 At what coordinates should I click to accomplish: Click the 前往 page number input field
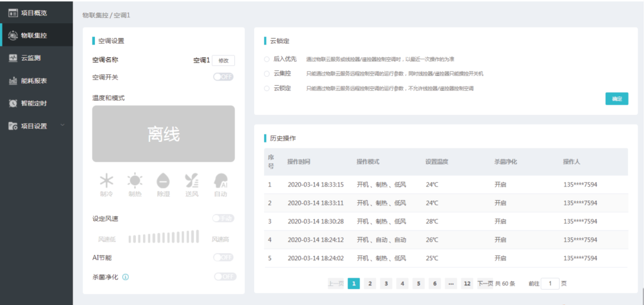point(550,284)
